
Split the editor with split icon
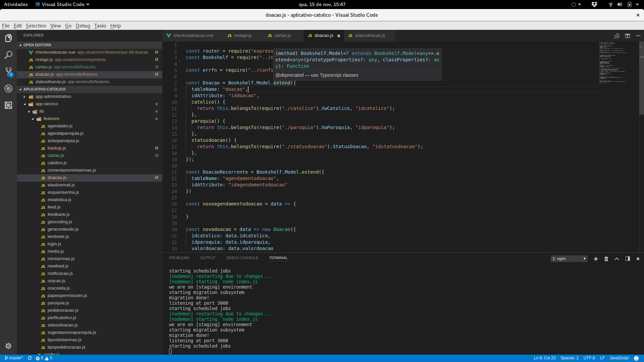627,36
